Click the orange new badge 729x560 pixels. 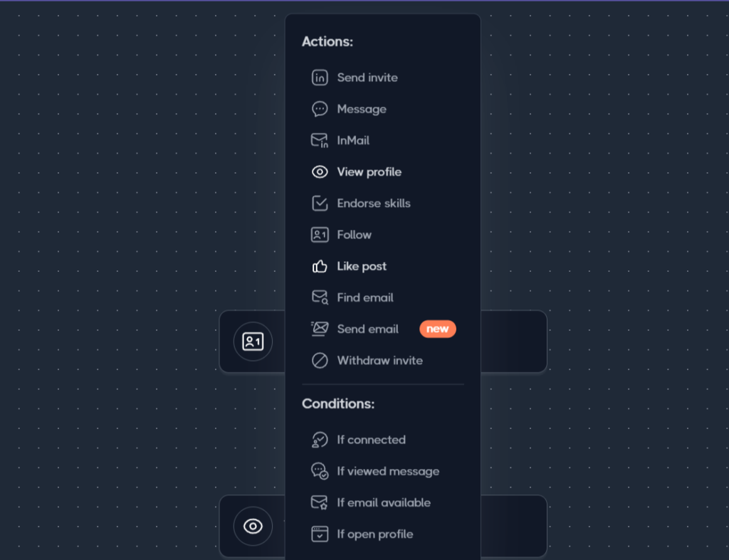(x=438, y=329)
